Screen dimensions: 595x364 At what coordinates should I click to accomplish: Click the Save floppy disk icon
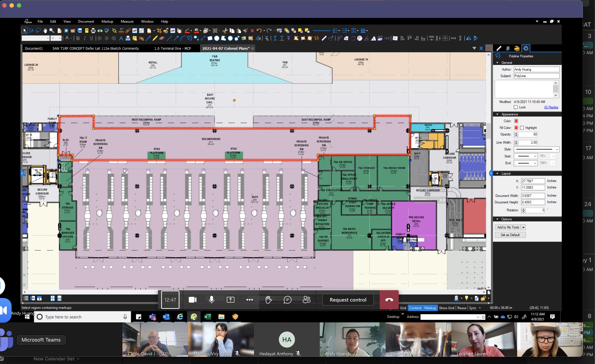pyautogui.click(x=80, y=31)
